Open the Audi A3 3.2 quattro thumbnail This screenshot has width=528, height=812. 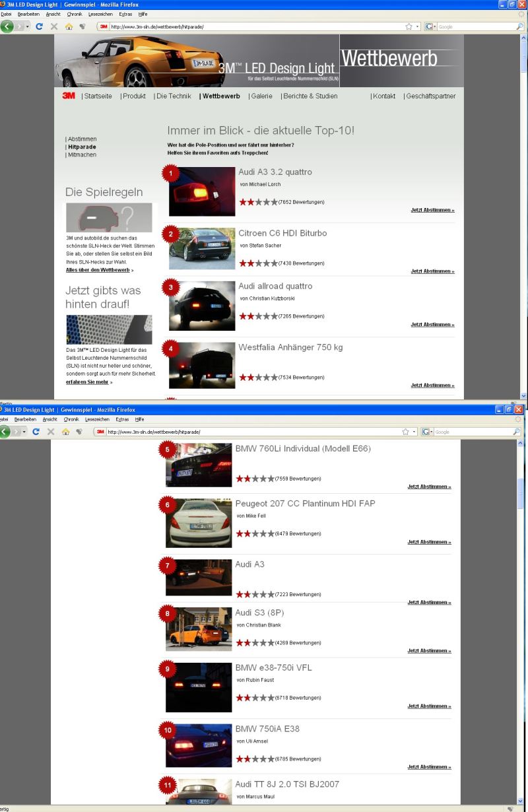202,191
